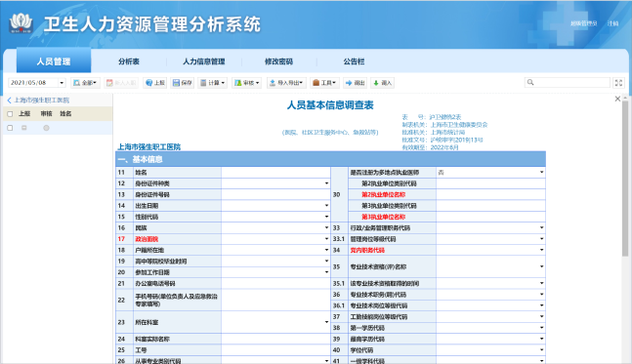Check the select-all checkbox in list header

pyautogui.click(x=10, y=114)
